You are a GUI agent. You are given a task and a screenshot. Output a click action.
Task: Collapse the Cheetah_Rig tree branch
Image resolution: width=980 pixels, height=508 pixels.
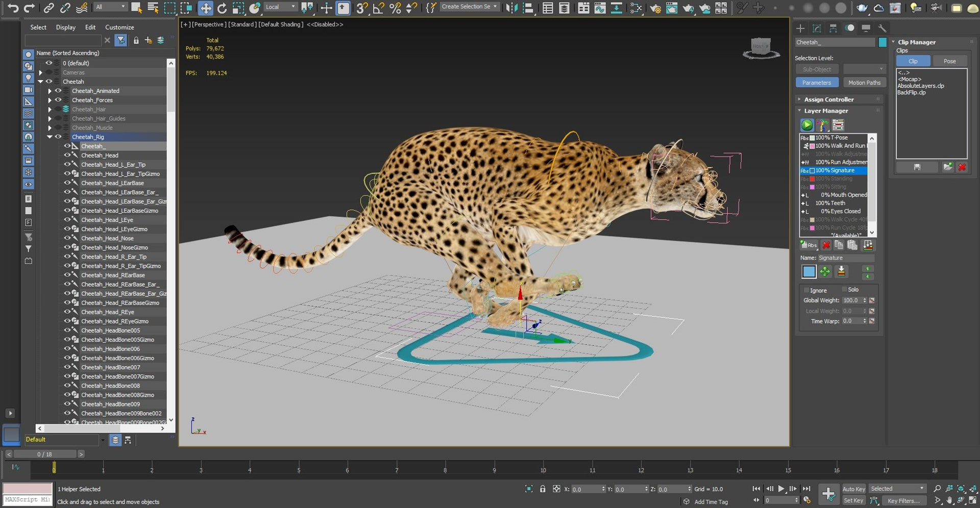(x=50, y=137)
